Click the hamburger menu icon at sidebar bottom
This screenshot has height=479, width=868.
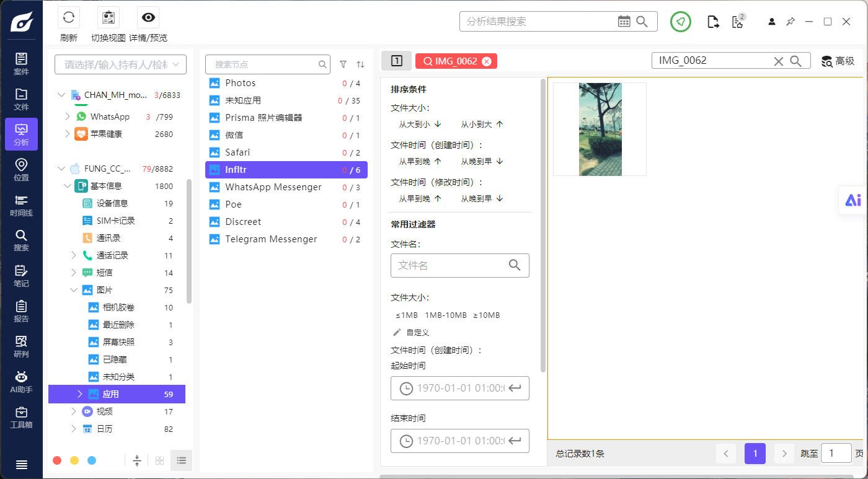21,465
